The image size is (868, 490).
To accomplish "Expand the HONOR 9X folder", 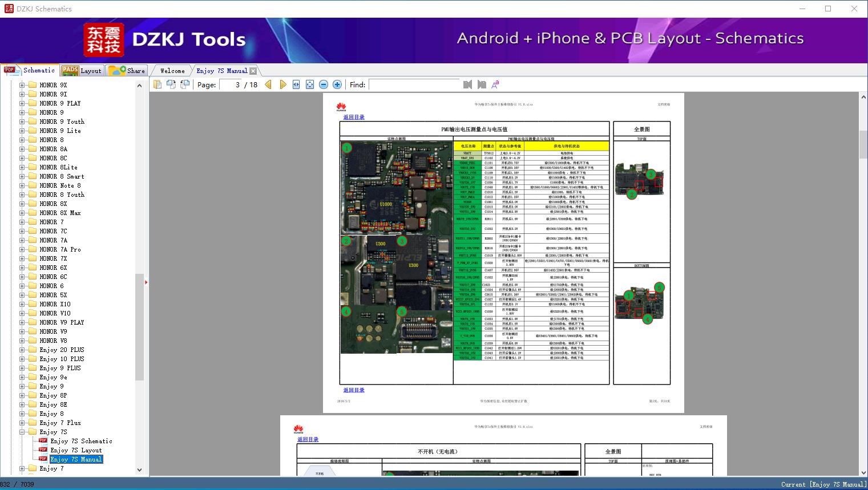I will [x=22, y=85].
